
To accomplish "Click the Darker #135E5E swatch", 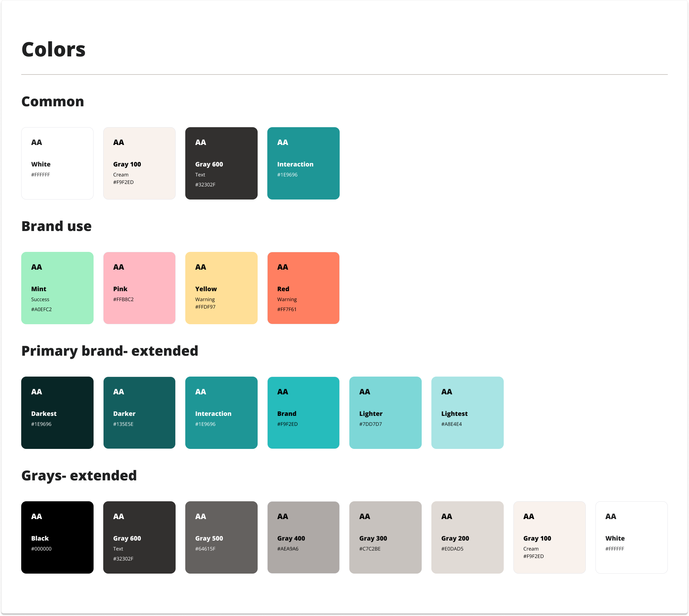I will [x=139, y=412].
